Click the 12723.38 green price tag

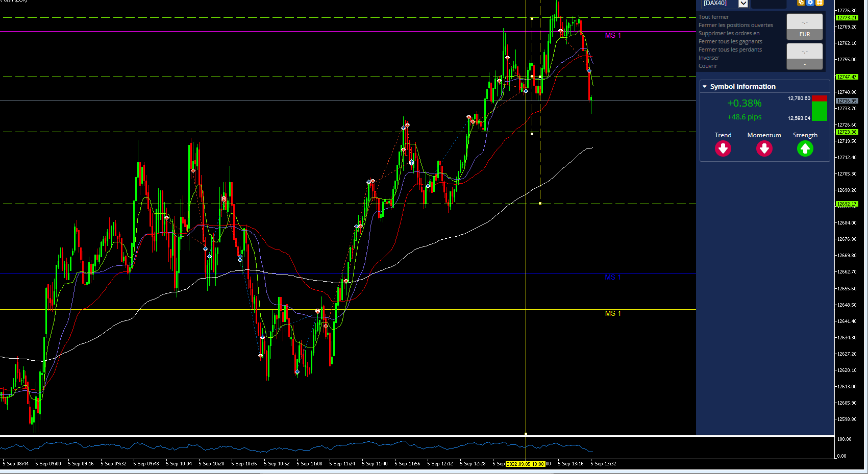point(847,132)
